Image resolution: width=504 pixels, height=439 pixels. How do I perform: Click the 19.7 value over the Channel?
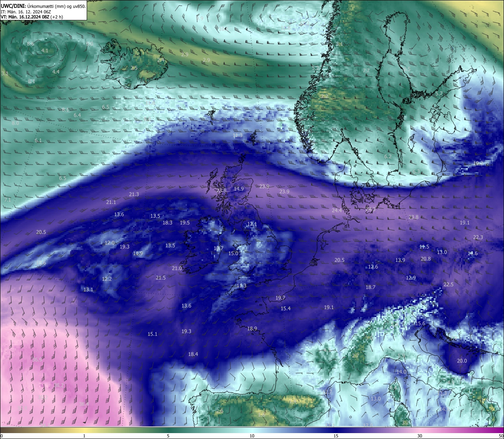click(280, 298)
